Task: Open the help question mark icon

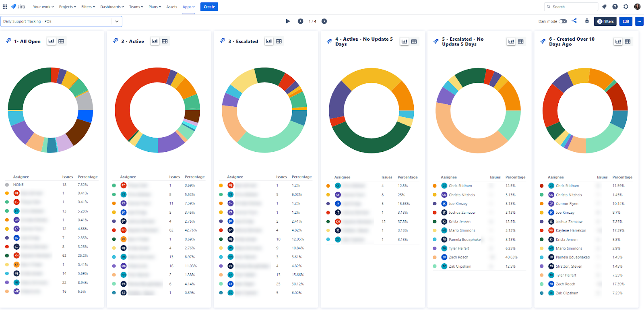Action: coord(615,7)
